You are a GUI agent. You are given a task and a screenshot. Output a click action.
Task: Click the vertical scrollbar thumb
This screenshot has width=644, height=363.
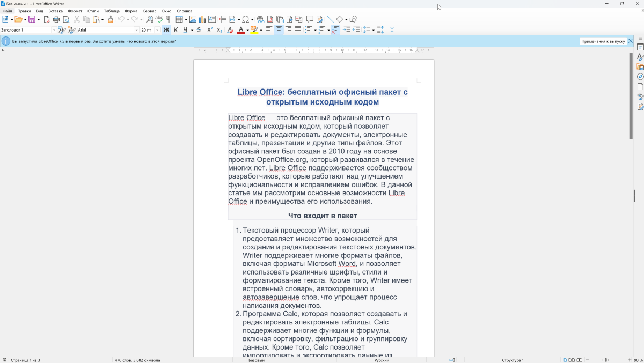tap(631, 96)
